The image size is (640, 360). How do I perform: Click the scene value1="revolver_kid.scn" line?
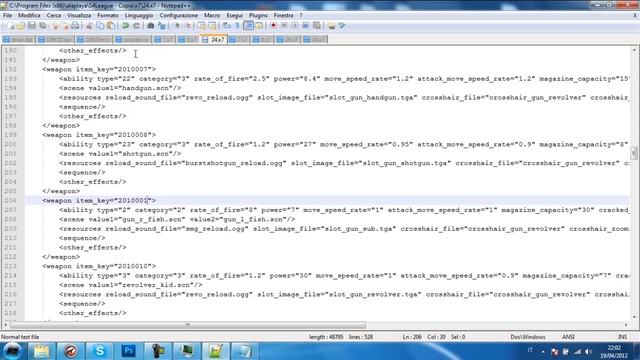point(131,285)
